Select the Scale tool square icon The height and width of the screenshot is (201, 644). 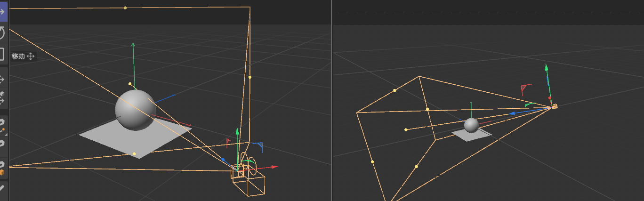coord(3,54)
